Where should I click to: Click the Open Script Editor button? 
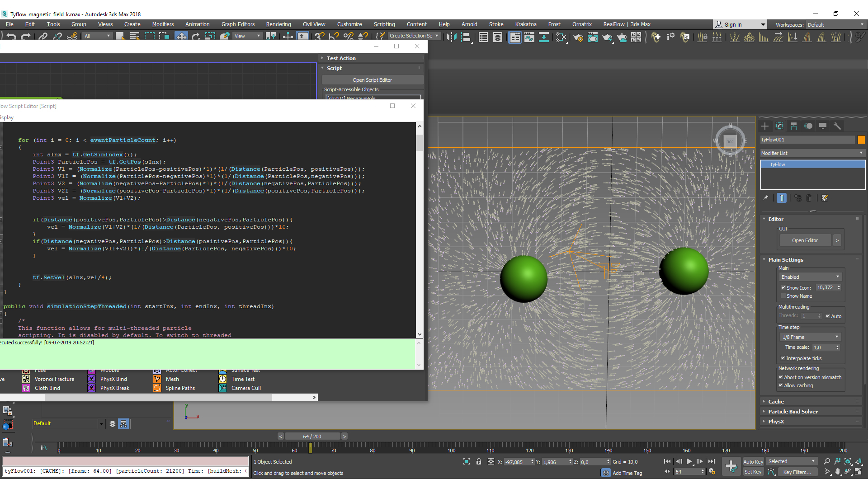[x=372, y=80]
